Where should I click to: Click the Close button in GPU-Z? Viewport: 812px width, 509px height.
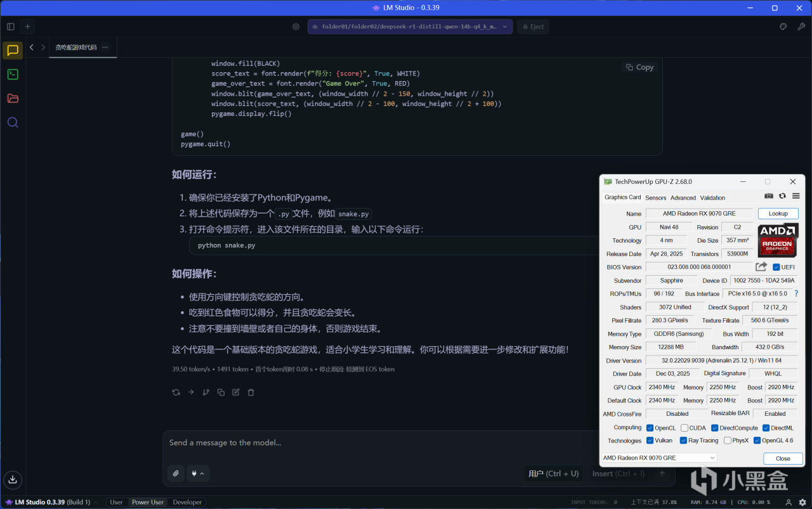[783, 458]
